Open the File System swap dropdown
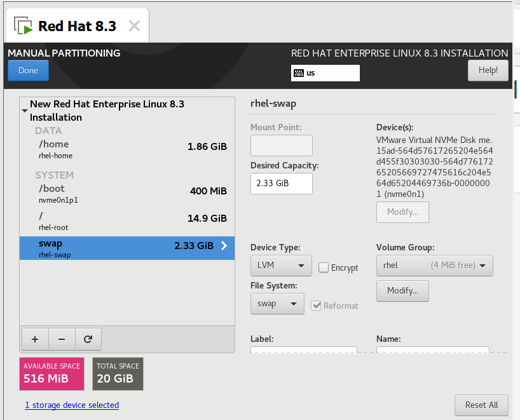 (x=277, y=304)
